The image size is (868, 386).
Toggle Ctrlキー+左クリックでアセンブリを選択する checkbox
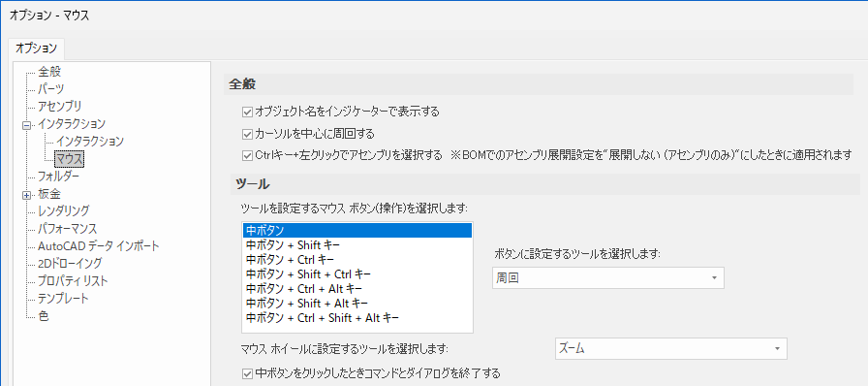point(247,156)
